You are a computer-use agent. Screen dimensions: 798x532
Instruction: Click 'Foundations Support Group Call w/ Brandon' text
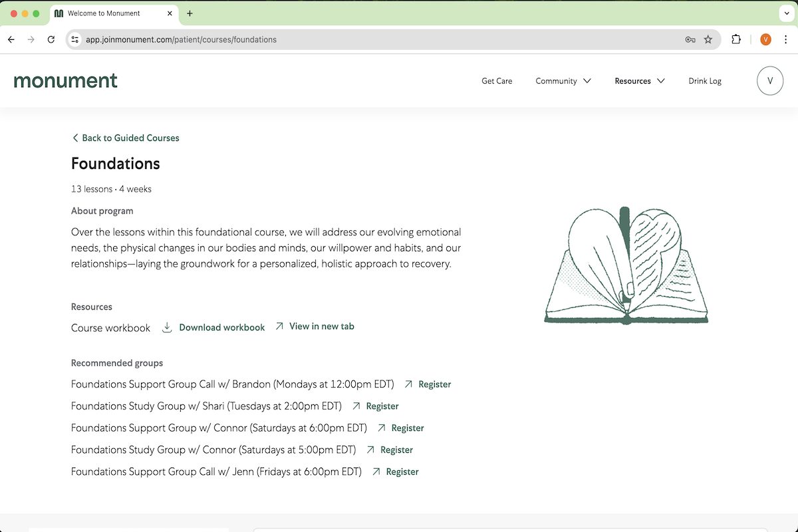coord(171,384)
